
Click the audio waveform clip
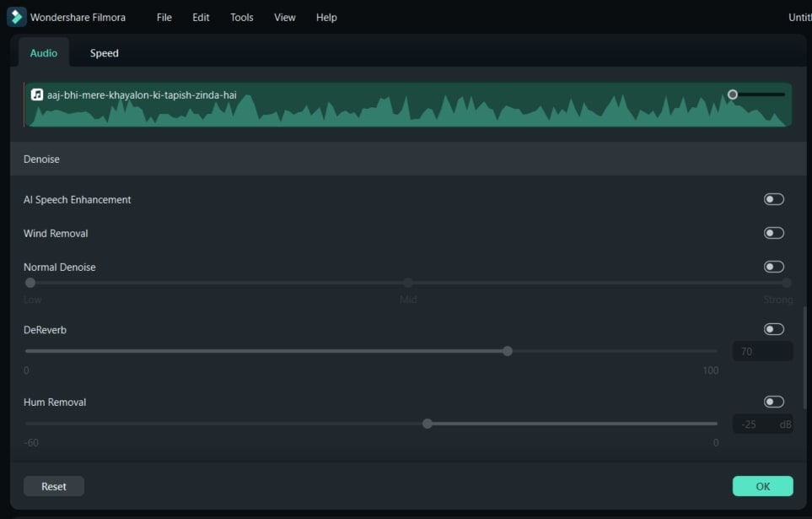coord(408,105)
